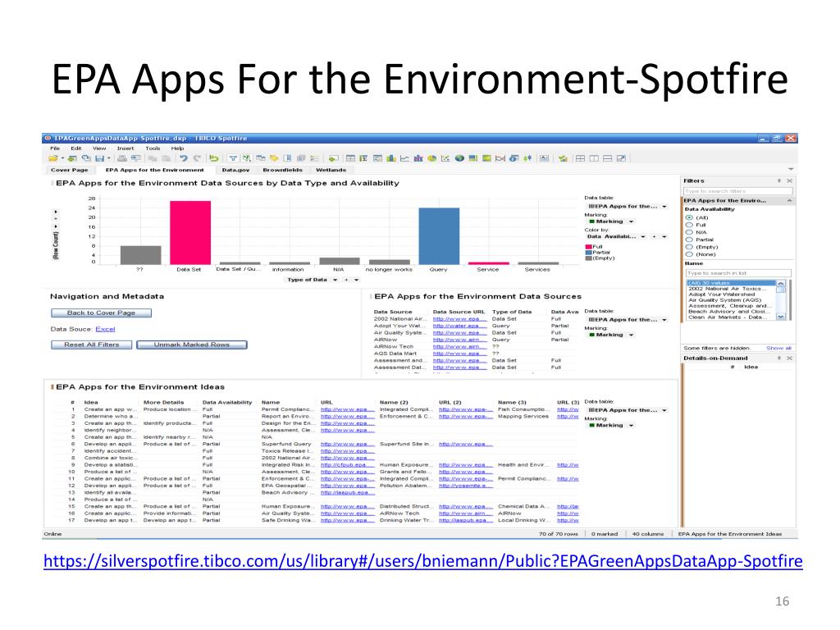Click the Name filter search in list field
Image resolution: width=840 pixels, height=630 pixels.
(737, 273)
